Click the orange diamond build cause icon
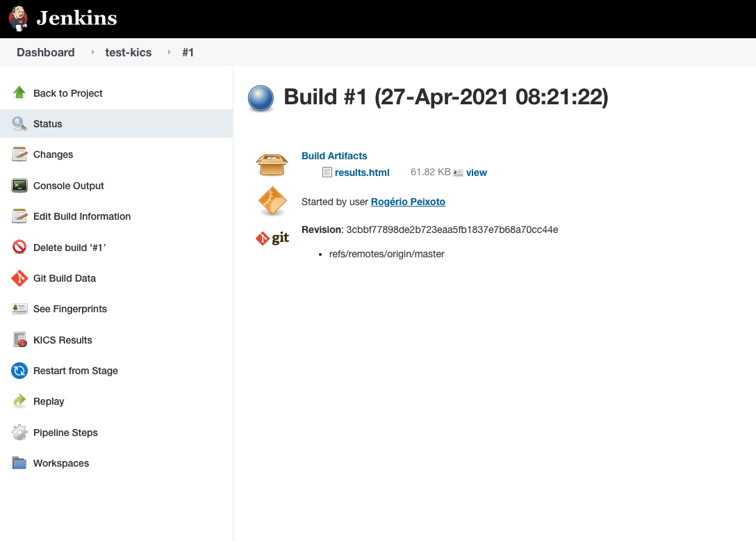The width and height of the screenshot is (756, 541). [272, 201]
